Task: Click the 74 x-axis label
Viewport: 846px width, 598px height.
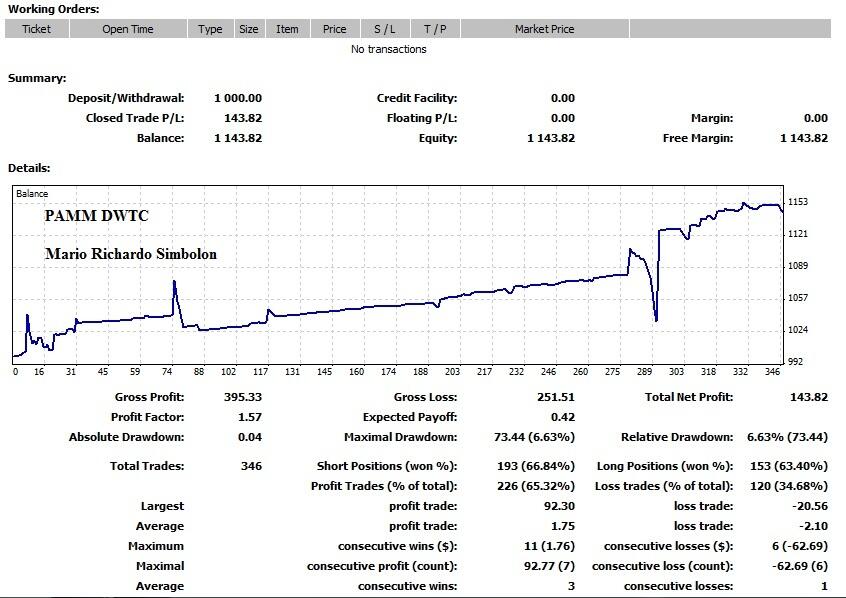Action: tap(167, 371)
